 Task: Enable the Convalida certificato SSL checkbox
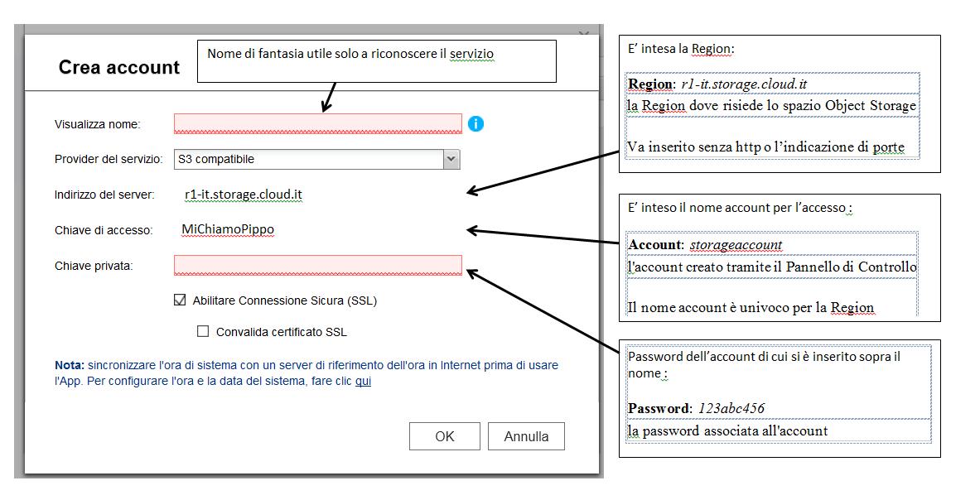pyautogui.click(x=203, y=332)
